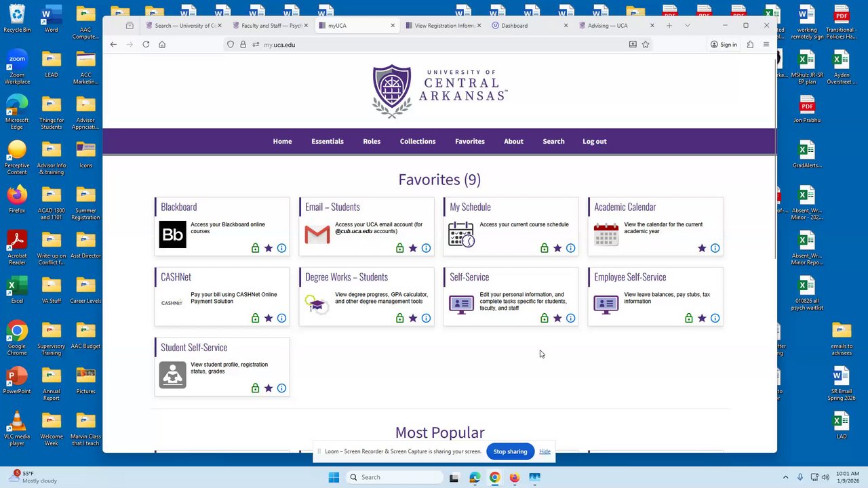The height and width of the screenshot is (488, 868).
Task: Reload the myUCA page
Action: [x=146, y=45]
